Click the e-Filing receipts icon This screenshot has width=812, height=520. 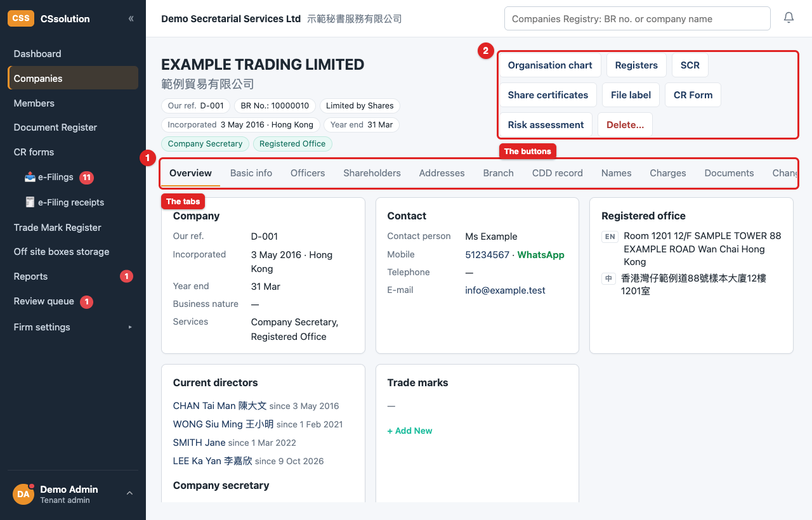[30, 202]
